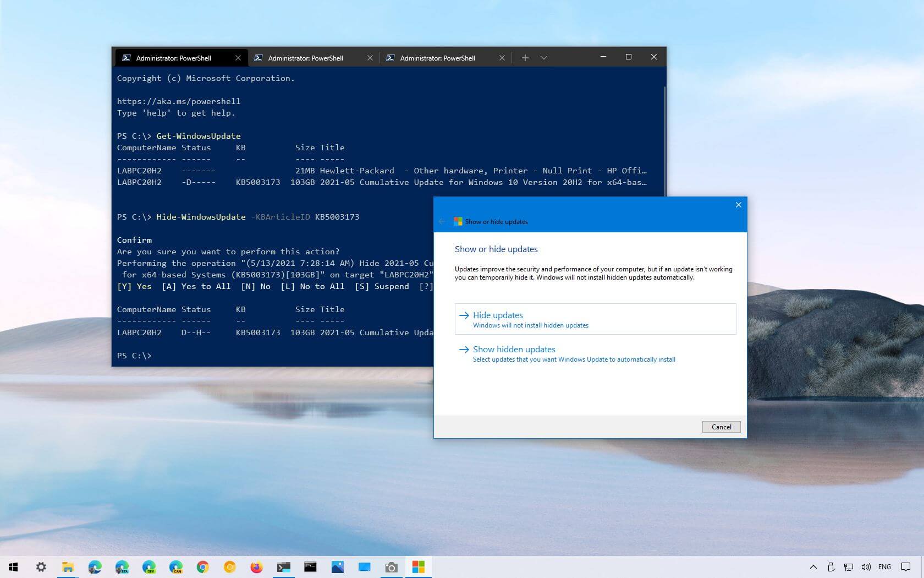
Task: Click the [Y] Yes confirmation option
Action: (134, 286)
